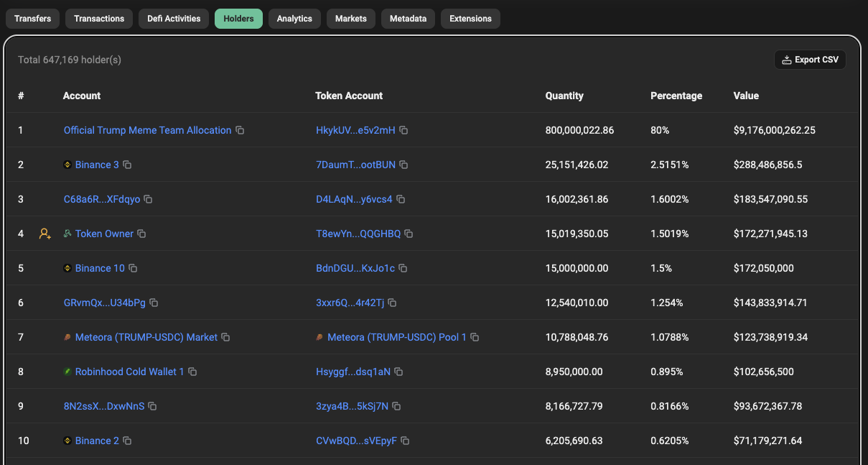Open the Binance 3 account link

(97, 165)
